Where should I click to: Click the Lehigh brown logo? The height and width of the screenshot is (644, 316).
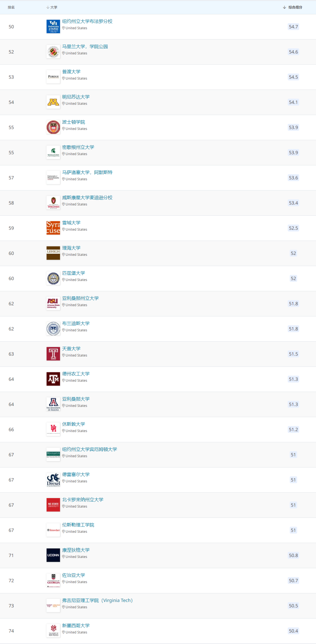pos(53,253)
